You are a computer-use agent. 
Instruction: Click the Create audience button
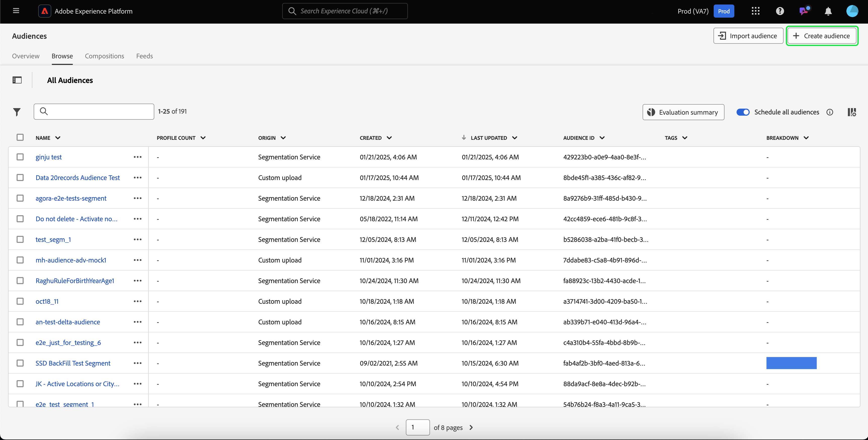point(822,36)
